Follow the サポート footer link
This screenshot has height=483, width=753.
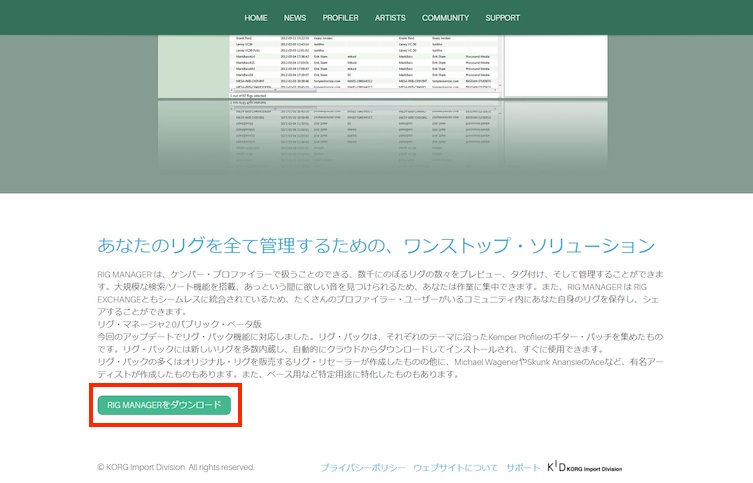coord(523,468)
